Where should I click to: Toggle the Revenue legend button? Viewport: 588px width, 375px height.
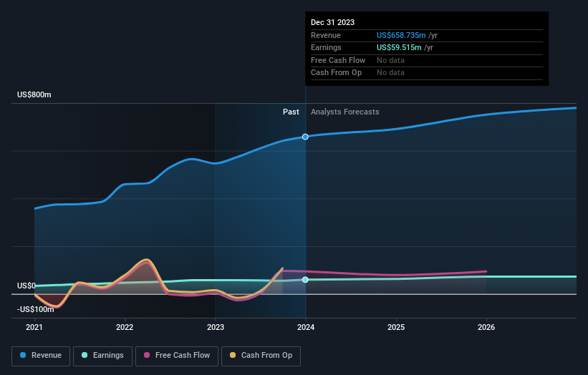pyautogui.click(x=41, y=356)
